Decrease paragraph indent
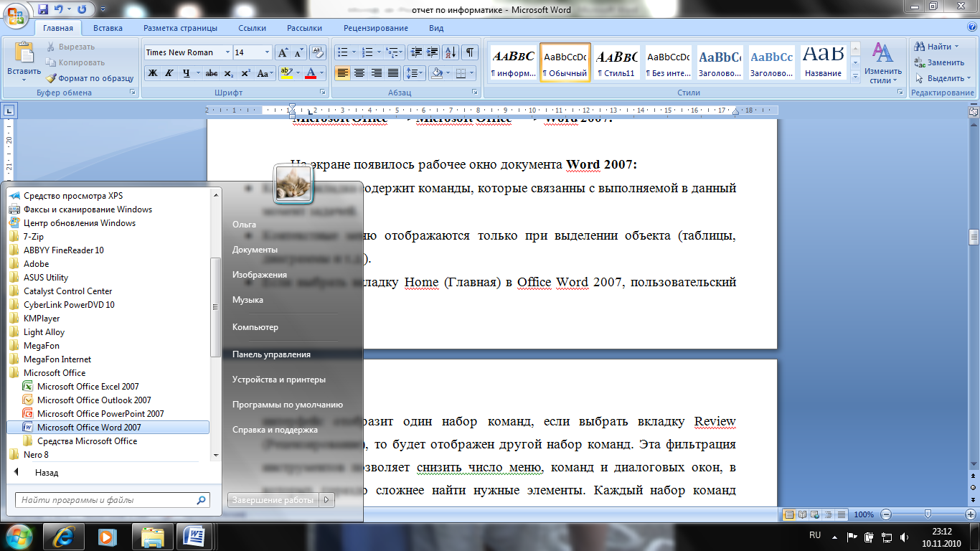The height and width of the screenshot is (551, 980). pyautogui.click(x=415, y=52)
